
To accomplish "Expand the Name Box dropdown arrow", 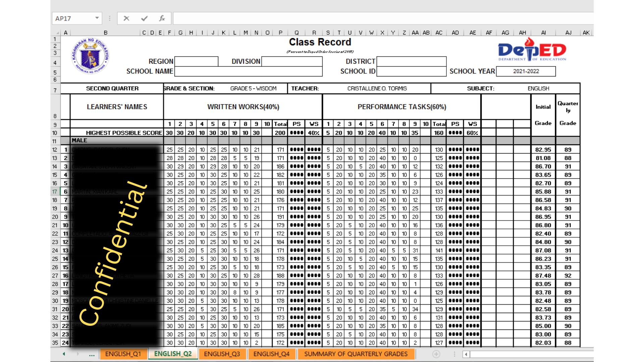I will click(x=97, y=18).
